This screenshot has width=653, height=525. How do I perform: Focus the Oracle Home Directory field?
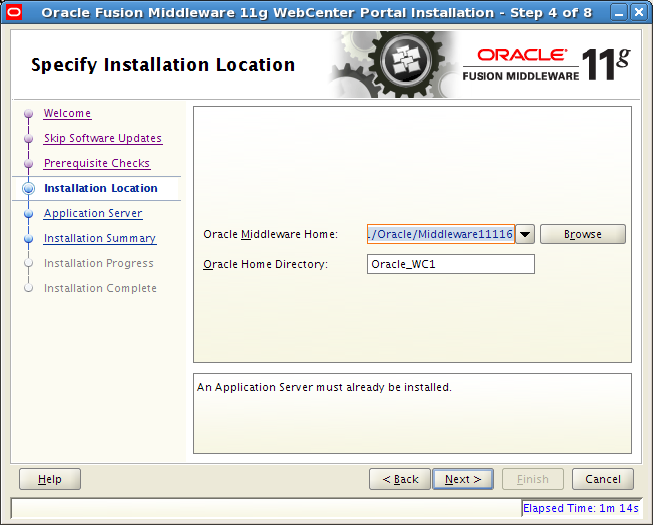(451, 264)
